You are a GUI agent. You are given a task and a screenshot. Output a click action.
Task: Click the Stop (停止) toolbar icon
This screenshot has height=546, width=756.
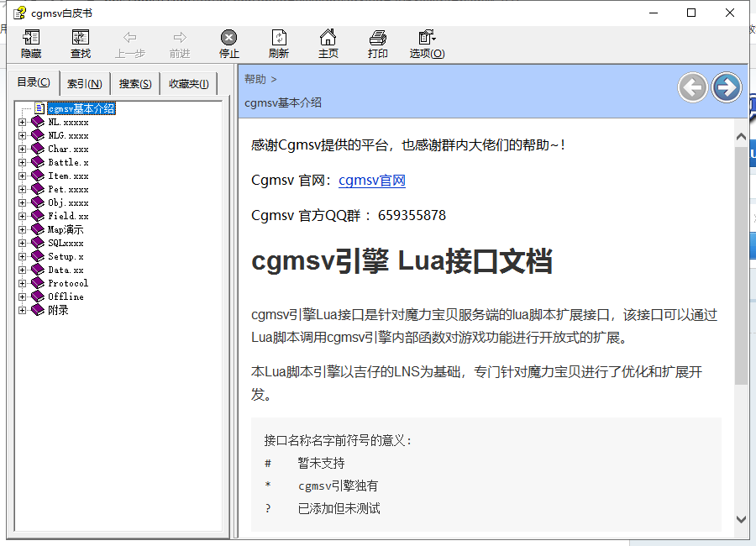228,38
